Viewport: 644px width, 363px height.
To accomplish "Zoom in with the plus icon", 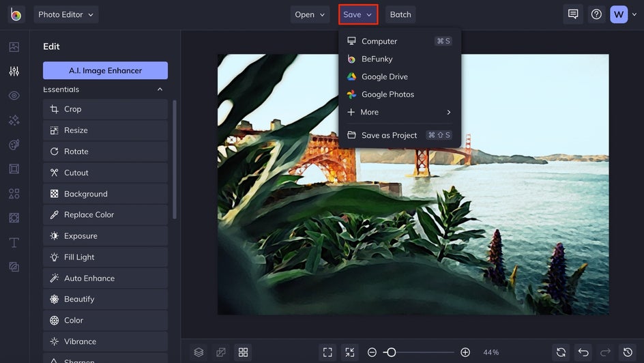I will (x=465, y=352).
